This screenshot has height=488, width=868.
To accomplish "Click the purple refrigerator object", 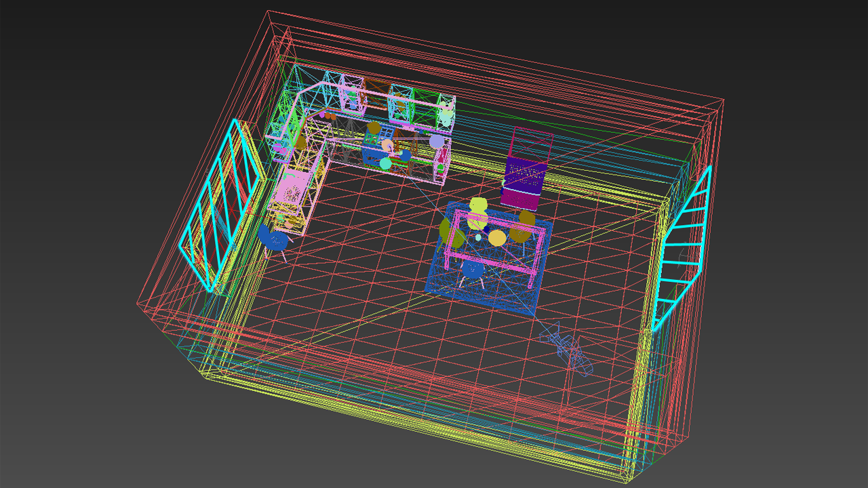I will [523, 176].
